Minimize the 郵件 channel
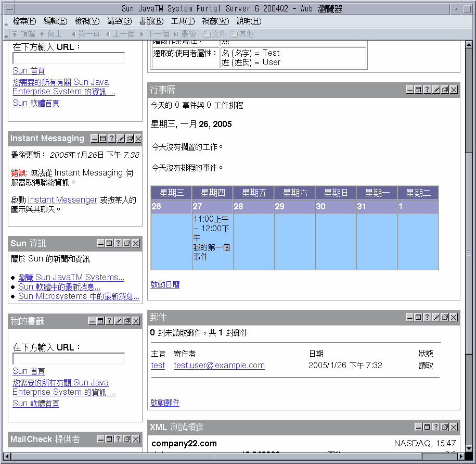Image resolution: width=476 pixels, height=464 pixels. [410, 317]
